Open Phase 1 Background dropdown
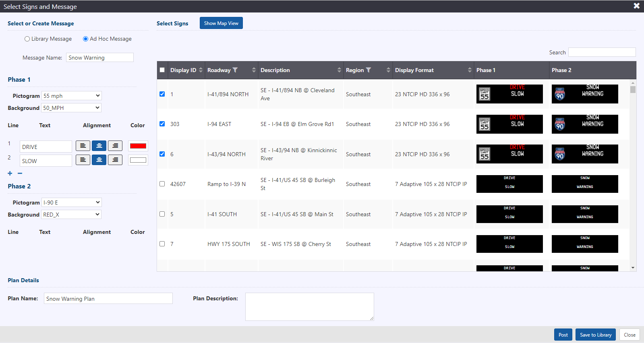Viewport: 644px width, 343px height. click(x=71, y=108)
